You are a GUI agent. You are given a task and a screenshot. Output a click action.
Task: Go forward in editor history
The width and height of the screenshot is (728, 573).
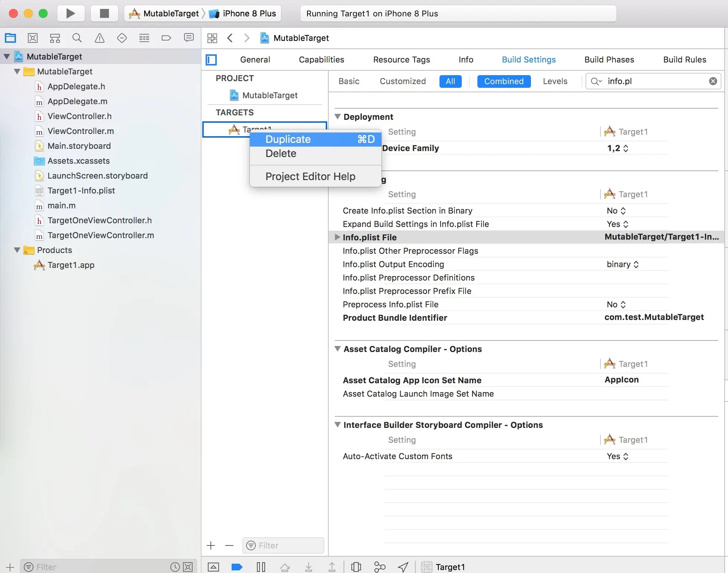coord(247,38)
